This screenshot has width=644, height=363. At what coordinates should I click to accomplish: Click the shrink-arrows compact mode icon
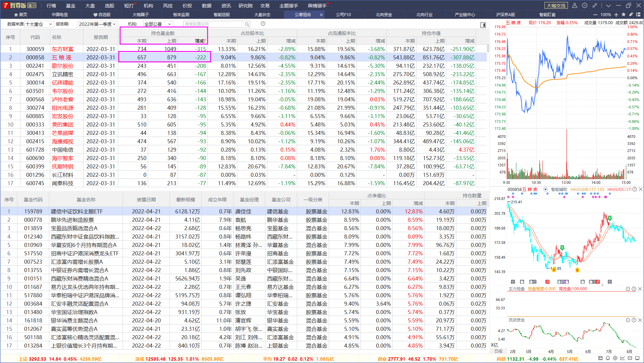(x=595, y=5)
